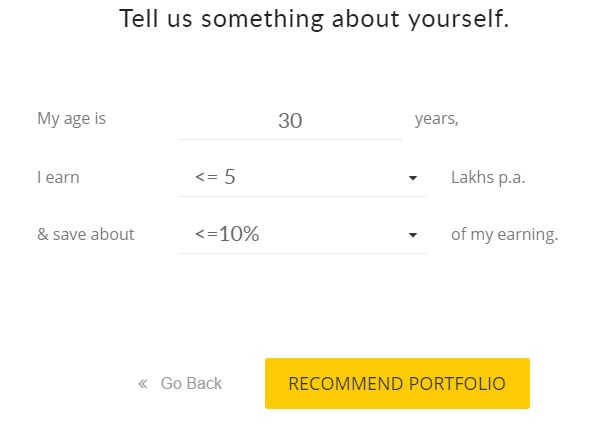Image resolution: width=600 pixels, height=430 pixels.
Task: Select the '<= 5' earnings combo box value
Action: coord(303,178)
